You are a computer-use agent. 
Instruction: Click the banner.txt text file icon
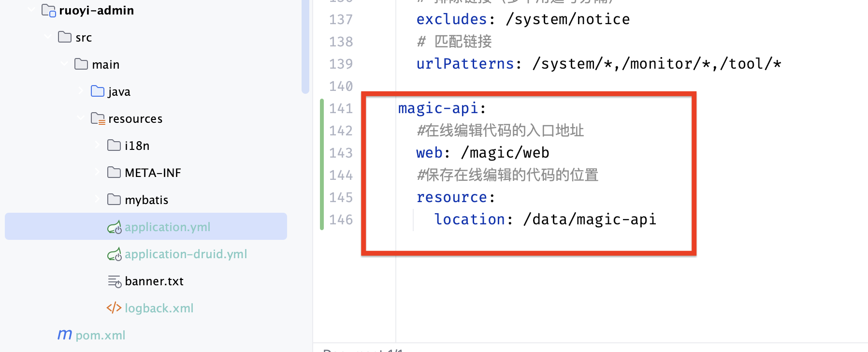click(115, 281)
